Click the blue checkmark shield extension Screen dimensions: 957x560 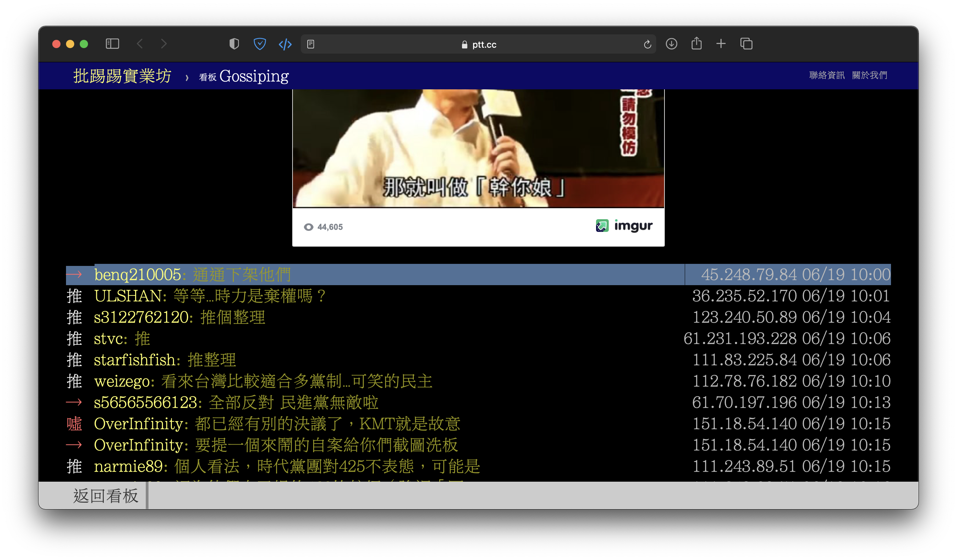260,44
